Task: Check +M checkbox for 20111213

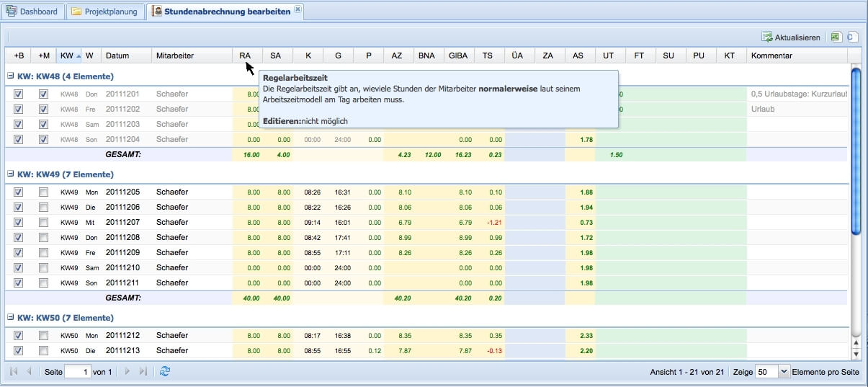Action: pyautogui.click(x=43, y=350)
